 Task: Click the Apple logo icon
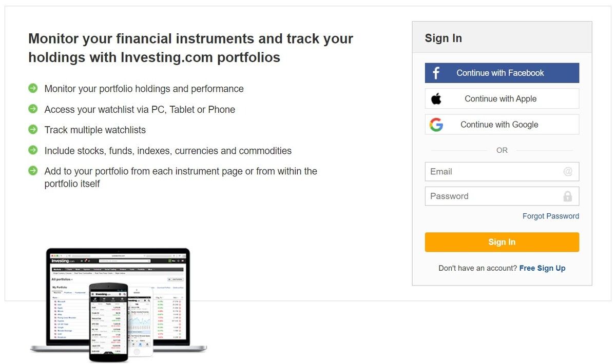(437, 98)
